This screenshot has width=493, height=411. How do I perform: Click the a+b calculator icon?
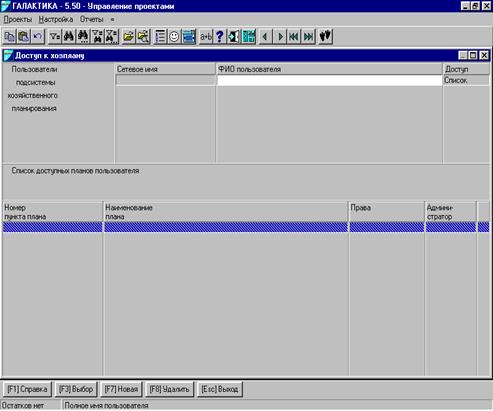click(206, 36)
